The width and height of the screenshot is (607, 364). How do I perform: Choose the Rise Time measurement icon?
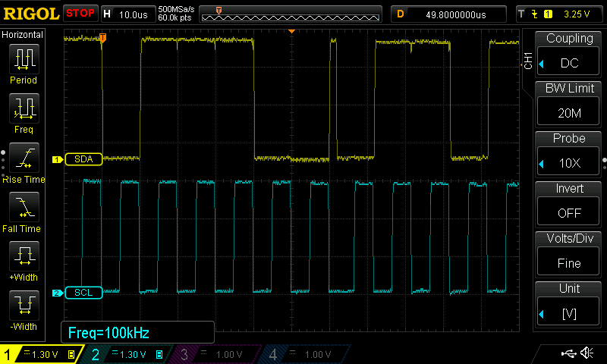(x=24, y=160)
